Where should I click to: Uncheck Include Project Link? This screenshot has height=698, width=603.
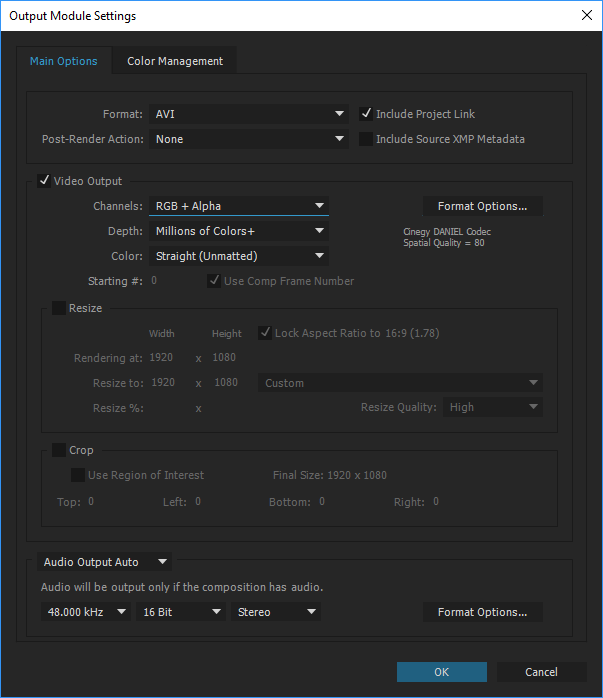[366, 114]
